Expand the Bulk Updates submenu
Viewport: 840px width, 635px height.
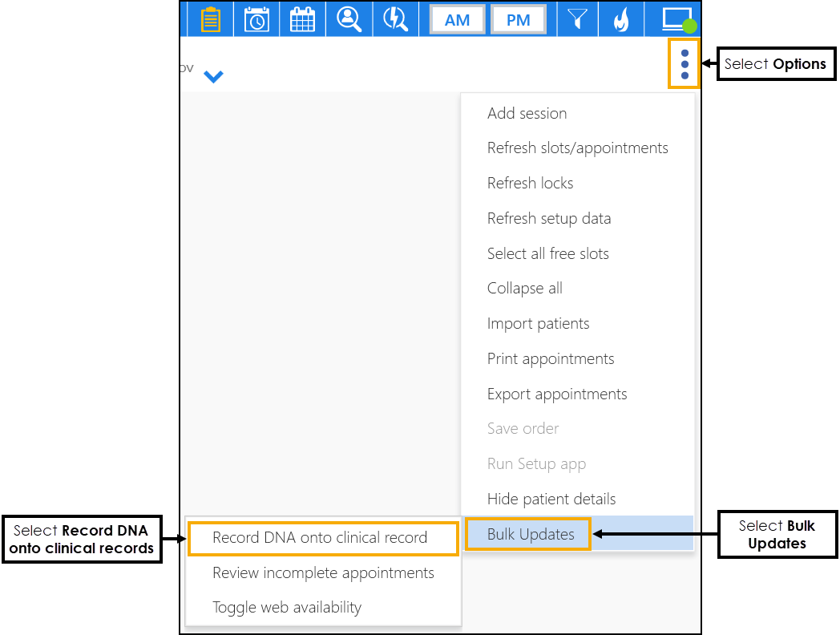point(531,535)
